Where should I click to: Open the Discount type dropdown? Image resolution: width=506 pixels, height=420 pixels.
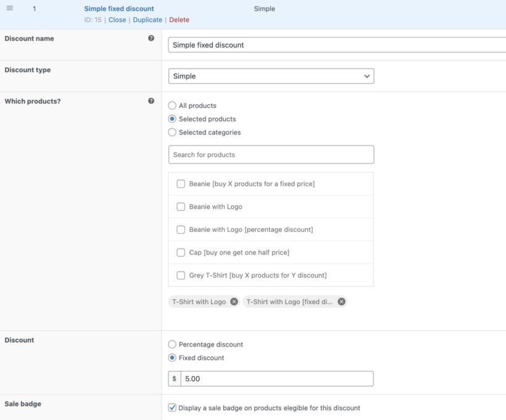pos(272,76)
